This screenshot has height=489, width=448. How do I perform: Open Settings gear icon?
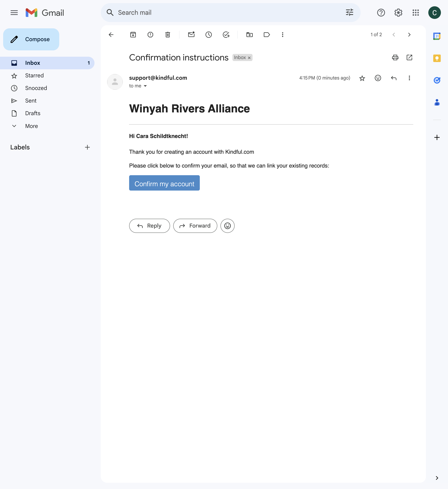click(x=398, y=13)
